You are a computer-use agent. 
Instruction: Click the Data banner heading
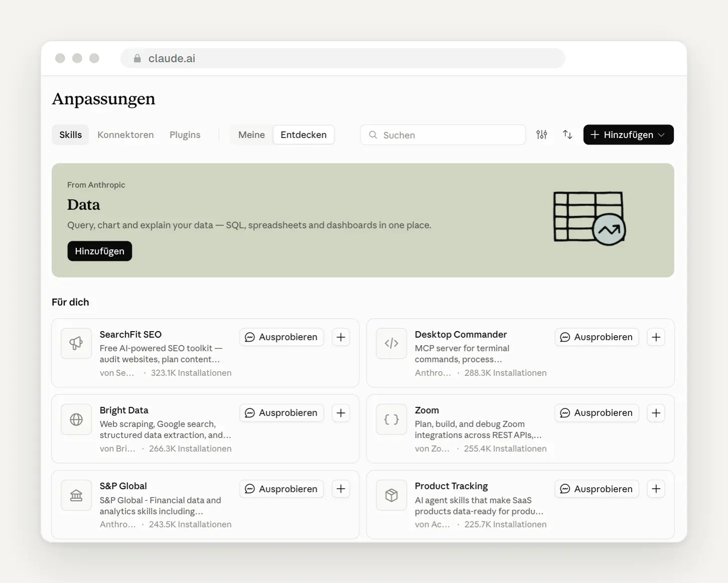84,205
